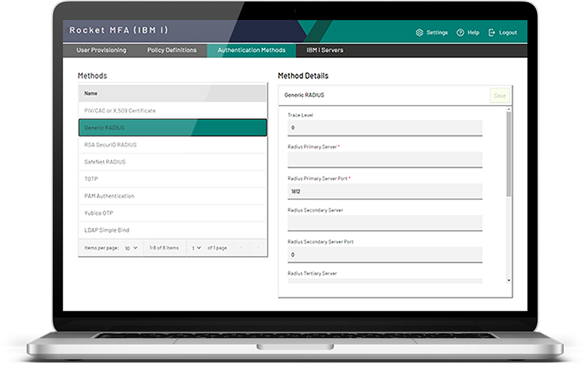Click the Radius Primary Server field

tap(384, 160)
